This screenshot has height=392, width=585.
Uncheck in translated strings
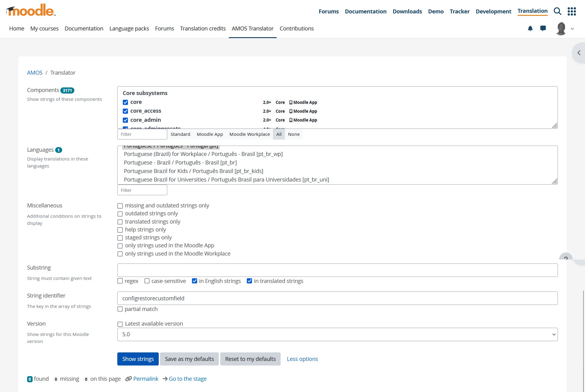[x=249, y=281]
